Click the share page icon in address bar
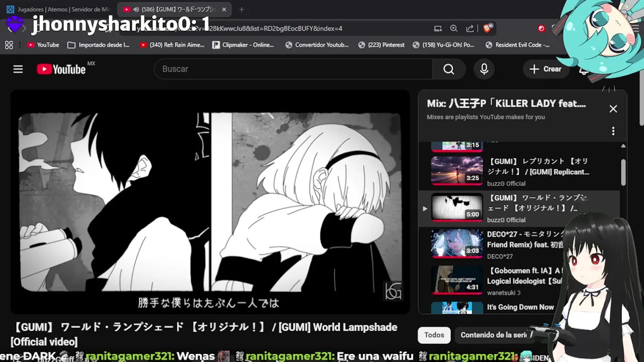 pyautogui.click(x=470, y=29)
